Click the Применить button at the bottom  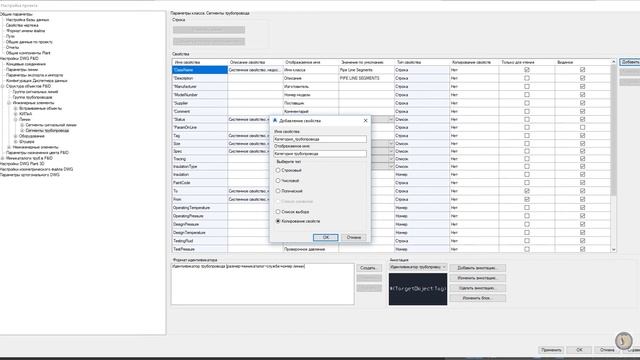pyautogui.click(x=551, y=350)
